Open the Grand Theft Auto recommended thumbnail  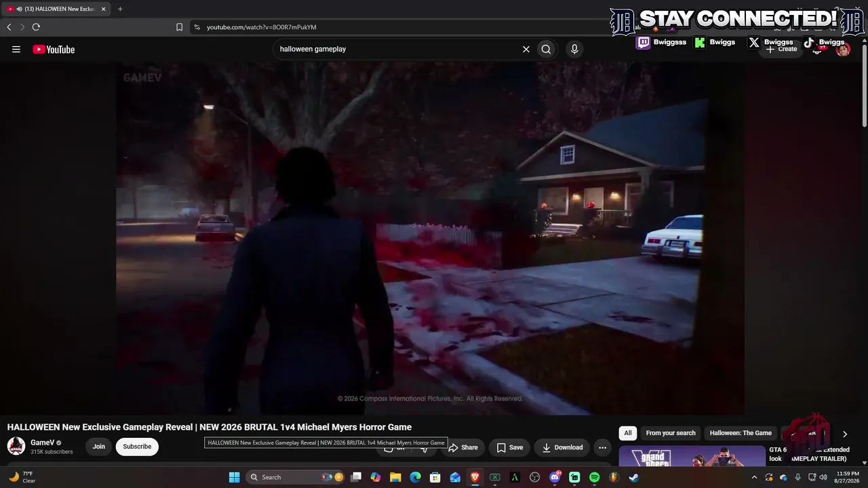(x=692, y=456)
